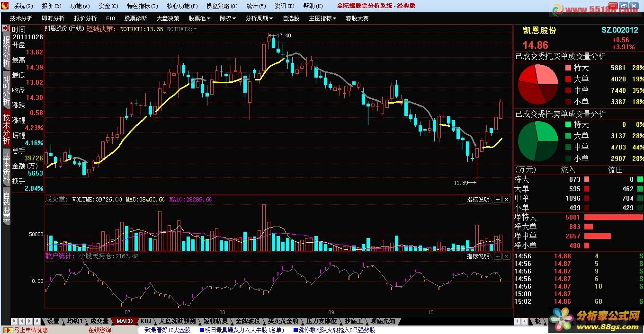Open 明日最具爆发力六大牛股 news link
The height and width of the screenshot is (334, 644).
click(244, 330)
